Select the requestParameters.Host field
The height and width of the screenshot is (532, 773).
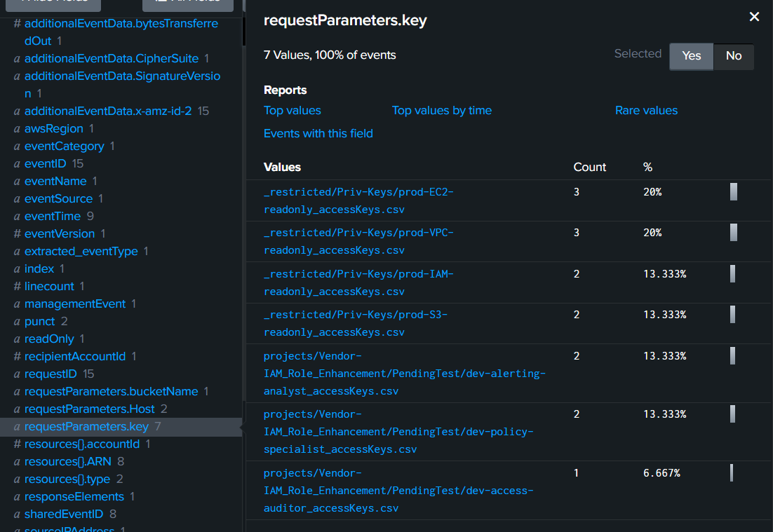[x=90, y=409]
